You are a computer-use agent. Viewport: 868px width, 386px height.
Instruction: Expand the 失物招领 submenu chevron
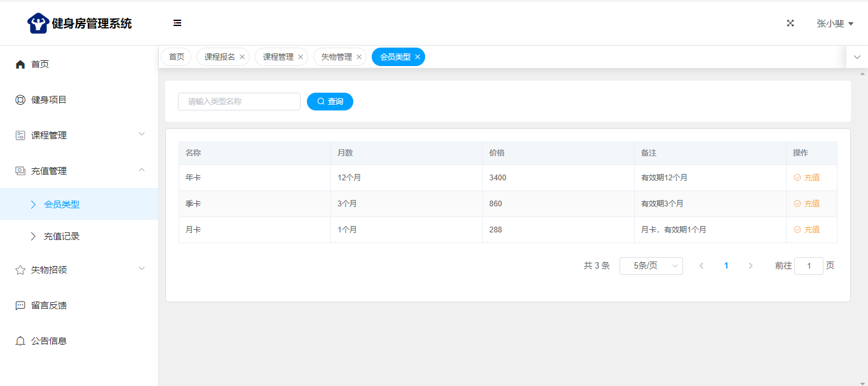[142, 269]
